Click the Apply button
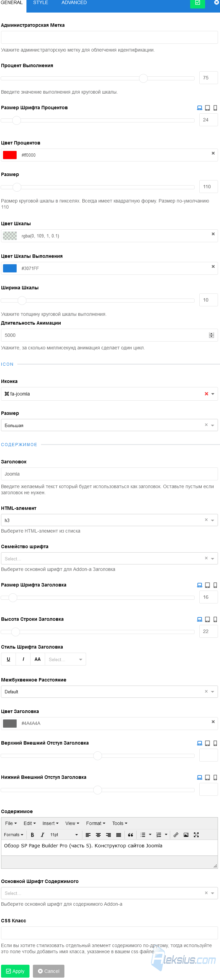 click(15, 971)
